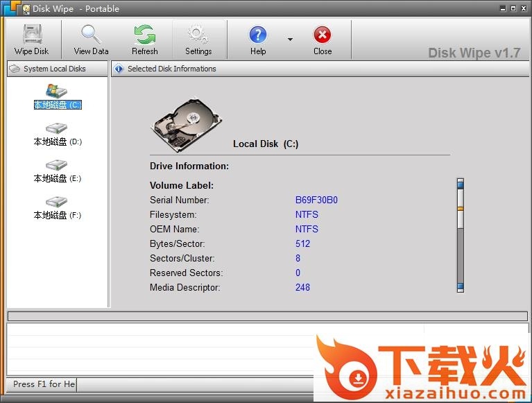Select the F: local disk icon
532x403 pixels.
57,202
